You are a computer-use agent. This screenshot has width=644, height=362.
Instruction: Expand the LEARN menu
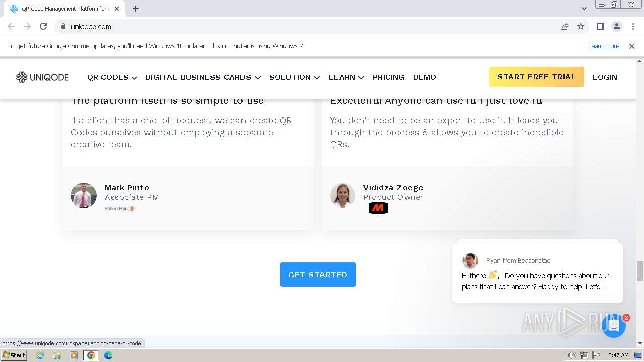(x=346, y=77)
